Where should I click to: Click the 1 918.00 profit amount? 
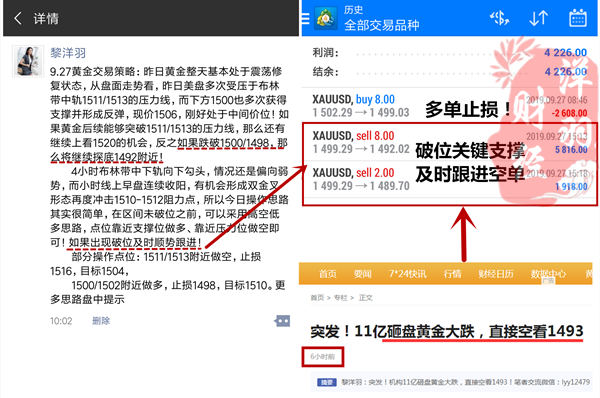coord(571,186)
